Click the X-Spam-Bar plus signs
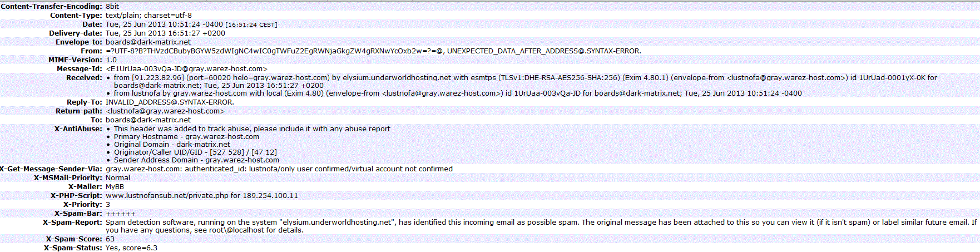 pos(120,214)
